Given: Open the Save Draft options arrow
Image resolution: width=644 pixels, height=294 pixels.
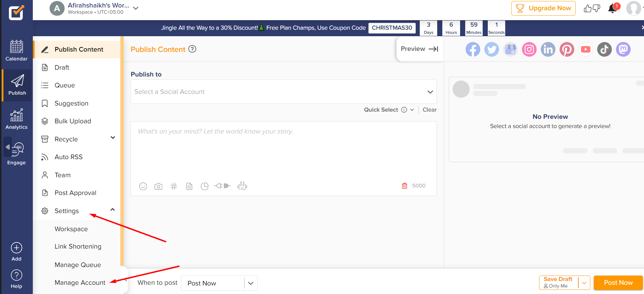Looking at the screenshot, I should point(584,283).
